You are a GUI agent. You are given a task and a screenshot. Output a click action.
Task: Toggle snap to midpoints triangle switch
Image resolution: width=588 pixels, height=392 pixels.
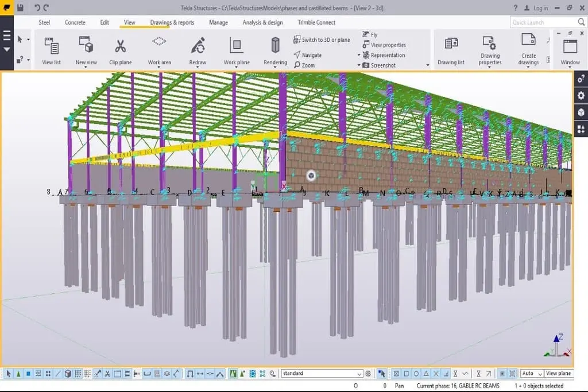(426, 373)
